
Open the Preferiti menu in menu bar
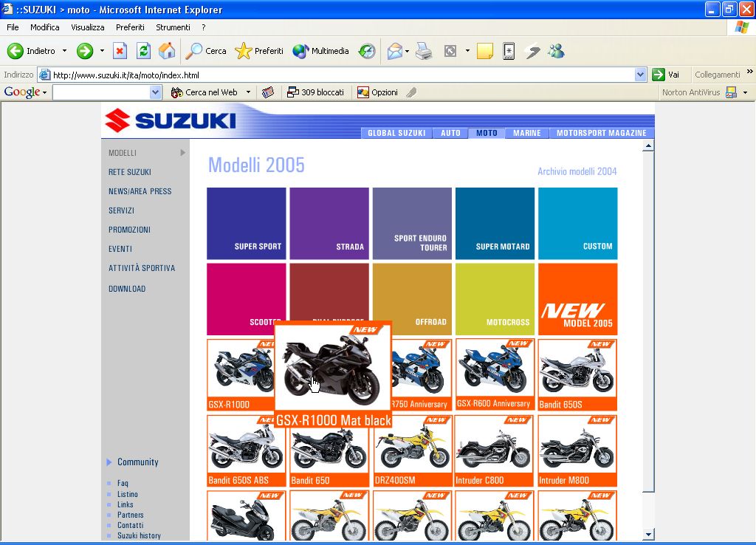130,27
